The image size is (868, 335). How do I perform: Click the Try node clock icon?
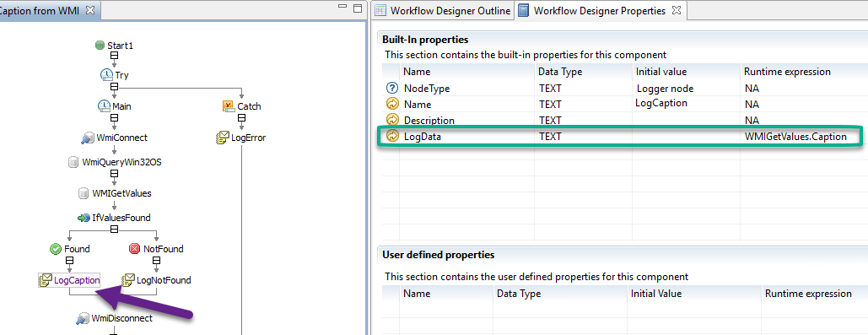point(106,75)
